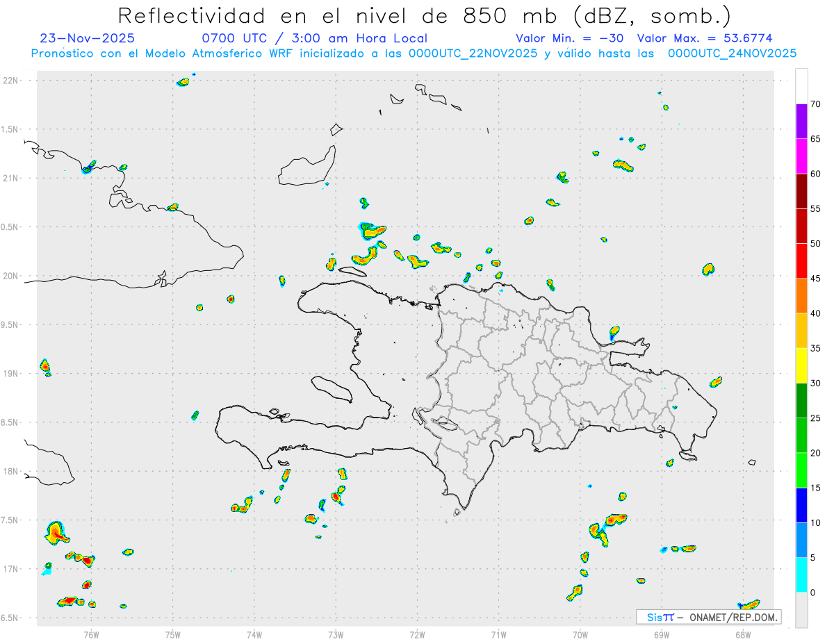Click the colorbar scale label '40'

click(x=816, y=313)
